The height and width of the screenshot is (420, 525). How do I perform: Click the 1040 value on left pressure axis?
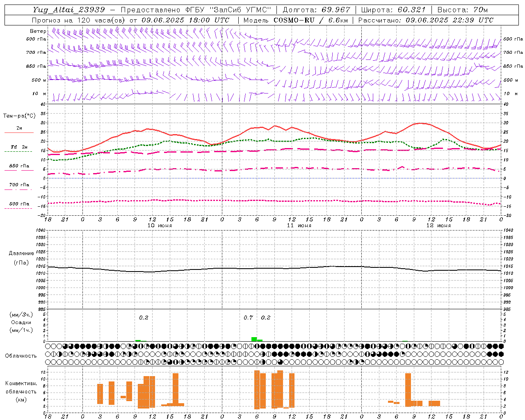point(41,230)
